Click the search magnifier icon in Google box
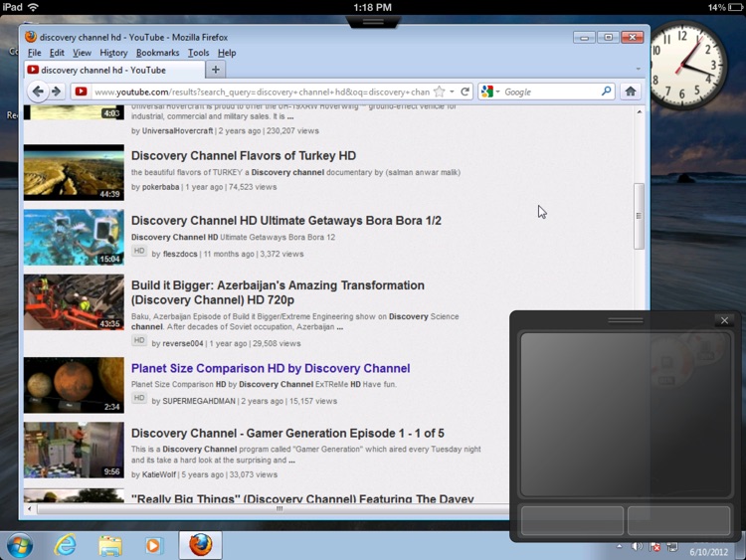The width and height of the screenshot is (746, 560). coord(606,92)
